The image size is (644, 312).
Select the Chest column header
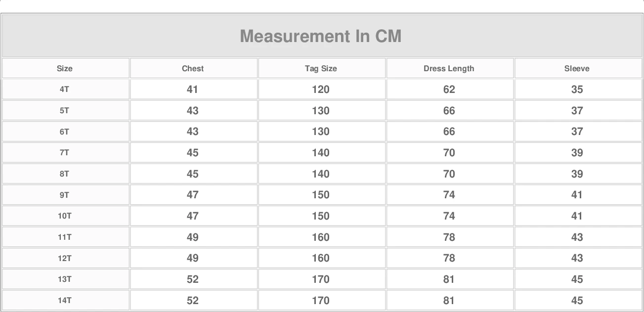coord(193,69)
